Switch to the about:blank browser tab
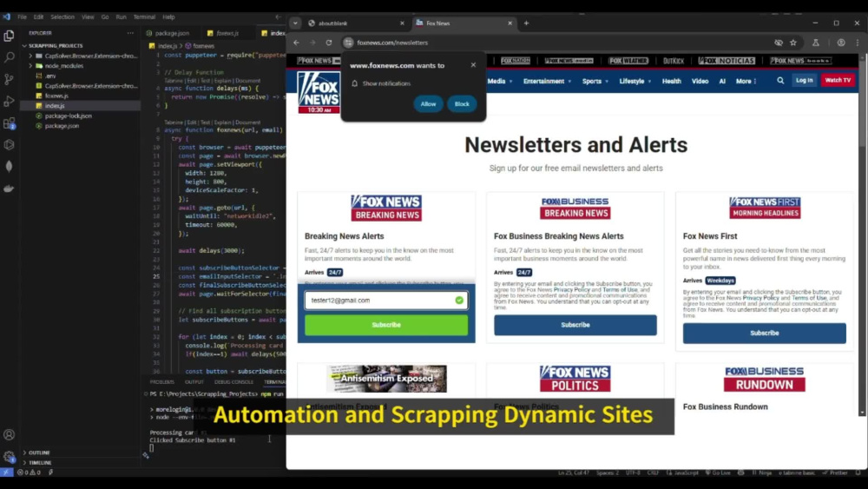Viewport: 868px width, 489px height. pos(354,23)
